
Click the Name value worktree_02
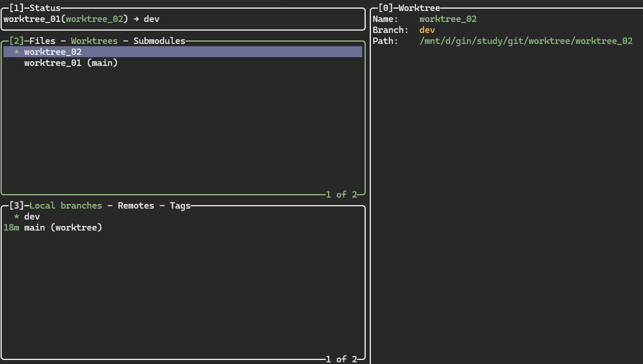pos(448,19)
